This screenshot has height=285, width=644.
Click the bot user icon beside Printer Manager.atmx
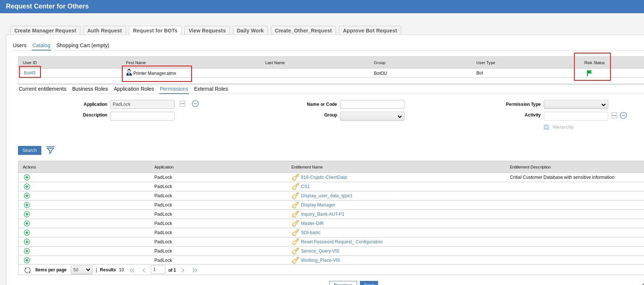click(x=129, y=73)
